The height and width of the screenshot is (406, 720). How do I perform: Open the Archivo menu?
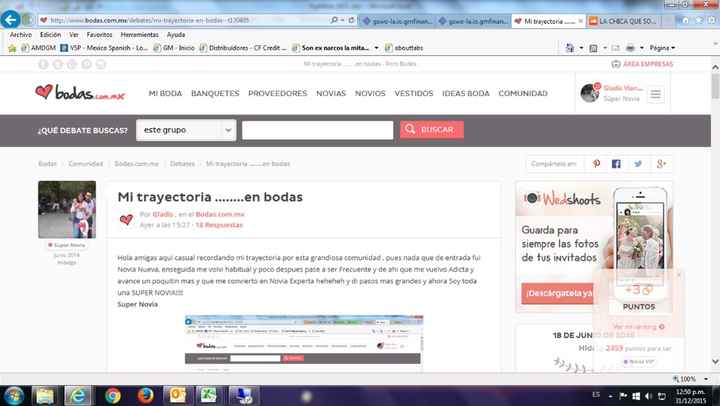(x=21, y=34)
